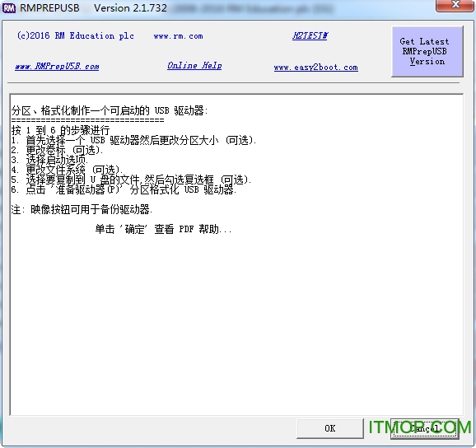
Task: Click step 1 line about selecting USB drive
Action: tap(134, 140)
